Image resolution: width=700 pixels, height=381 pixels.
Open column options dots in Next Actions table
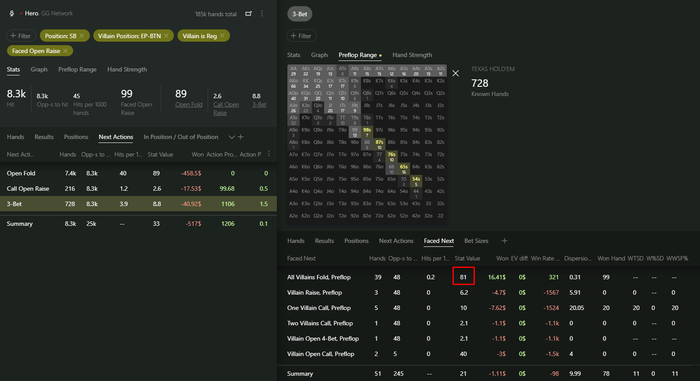point(269,154)
